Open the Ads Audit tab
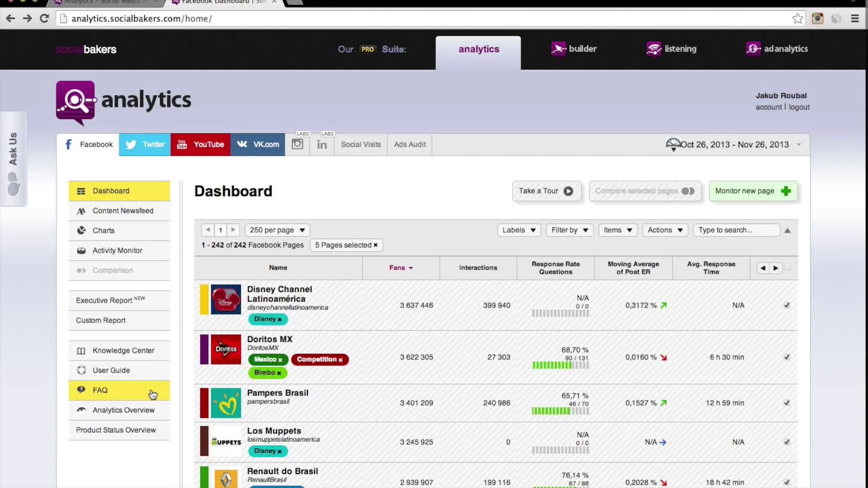 pos(410,145)
